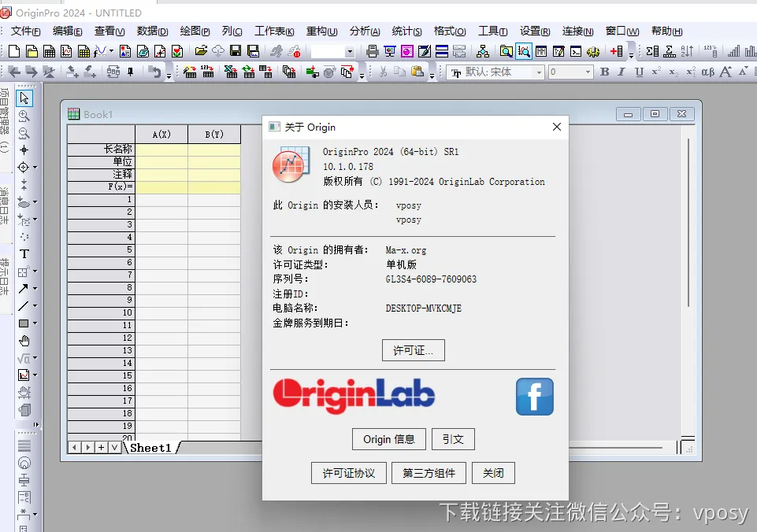
Task: Click the New Function Plot icon
Action: coord(100,51)
